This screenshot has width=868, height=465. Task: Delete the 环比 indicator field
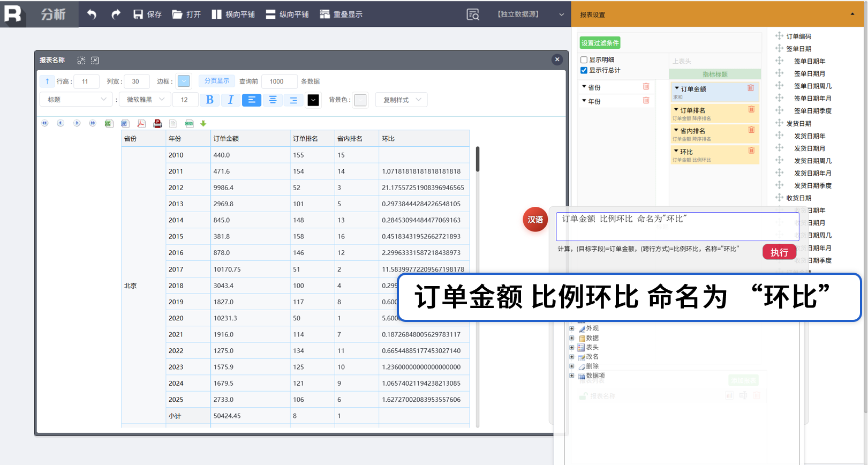pos(751,151)
